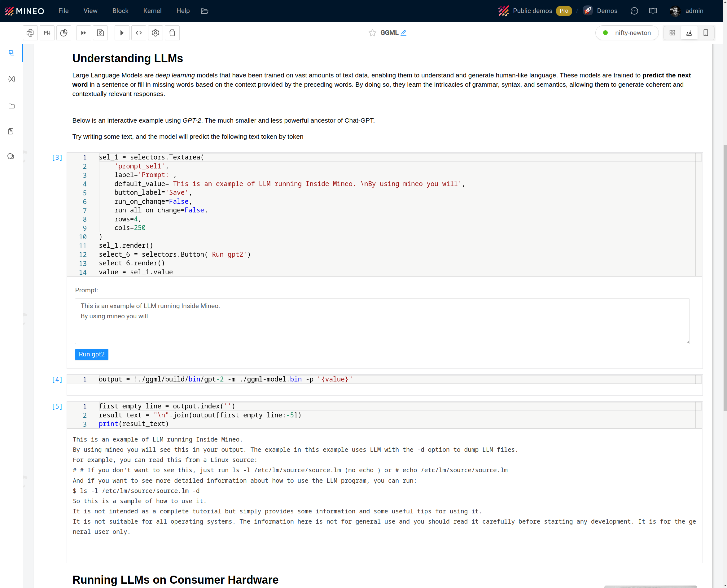Open the documentation book icon
Image resolution: width=727 pixels, height=588 pixels.
[653, 11]
